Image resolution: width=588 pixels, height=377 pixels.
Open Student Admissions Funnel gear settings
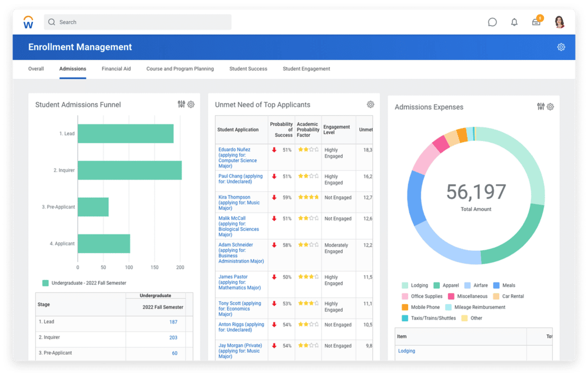click(191, 105)
